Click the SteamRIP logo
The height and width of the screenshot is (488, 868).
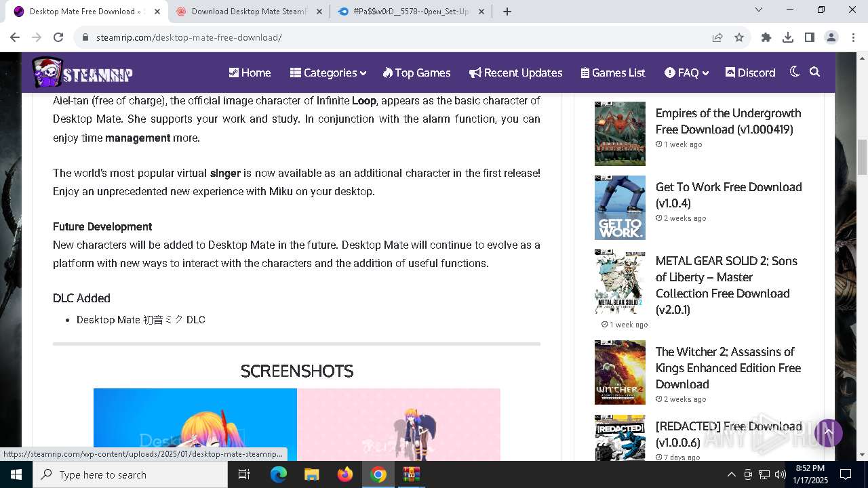(x=82, y=73)
